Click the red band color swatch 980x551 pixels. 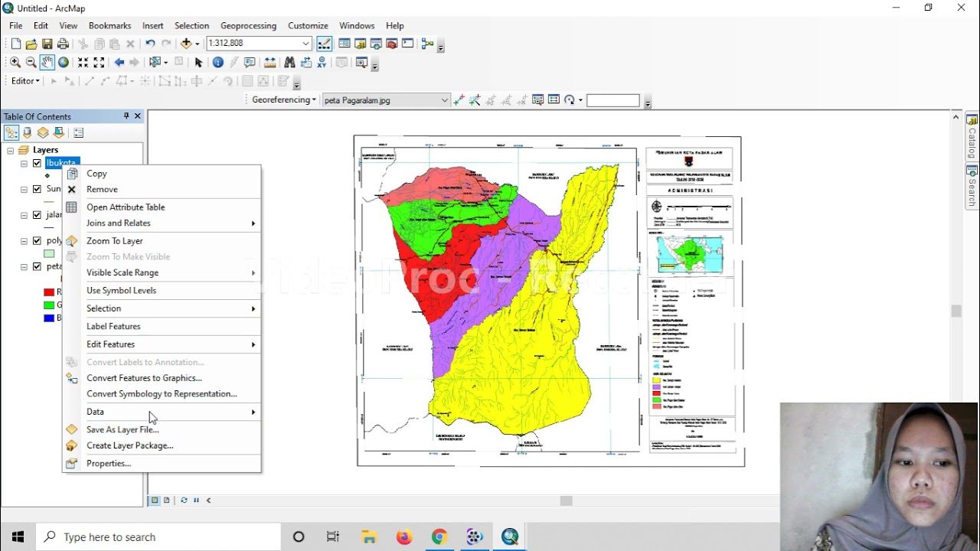[x=49, y=292]
